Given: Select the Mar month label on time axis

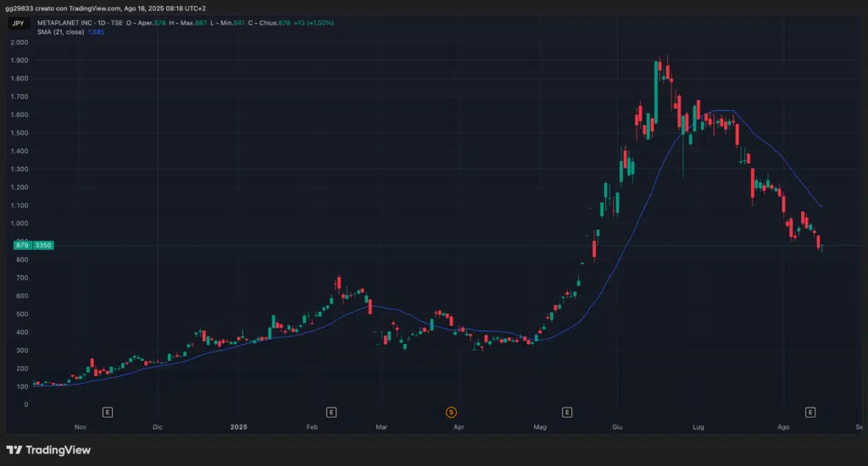Looking at the screenshot, I should click(x=381, y=428).
